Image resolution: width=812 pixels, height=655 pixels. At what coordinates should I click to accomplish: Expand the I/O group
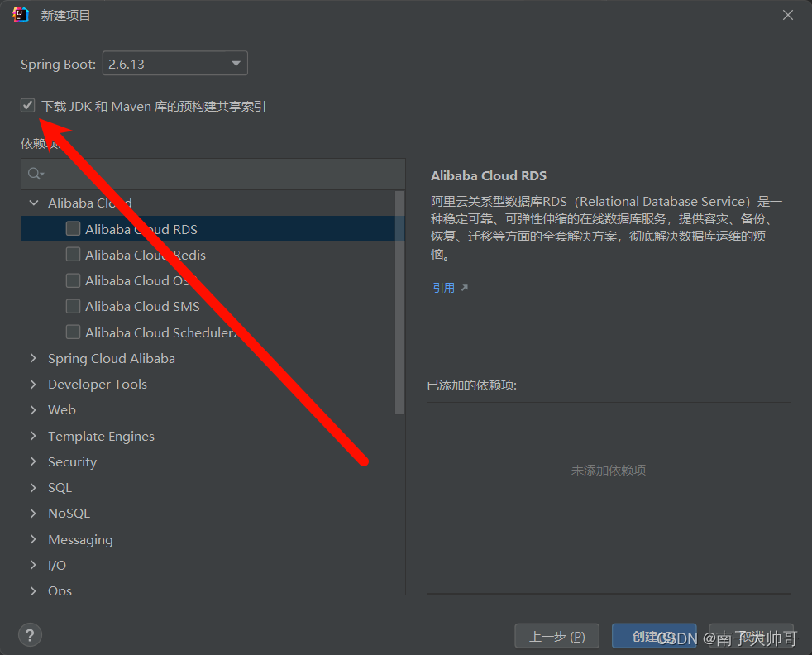coord(34,565)
